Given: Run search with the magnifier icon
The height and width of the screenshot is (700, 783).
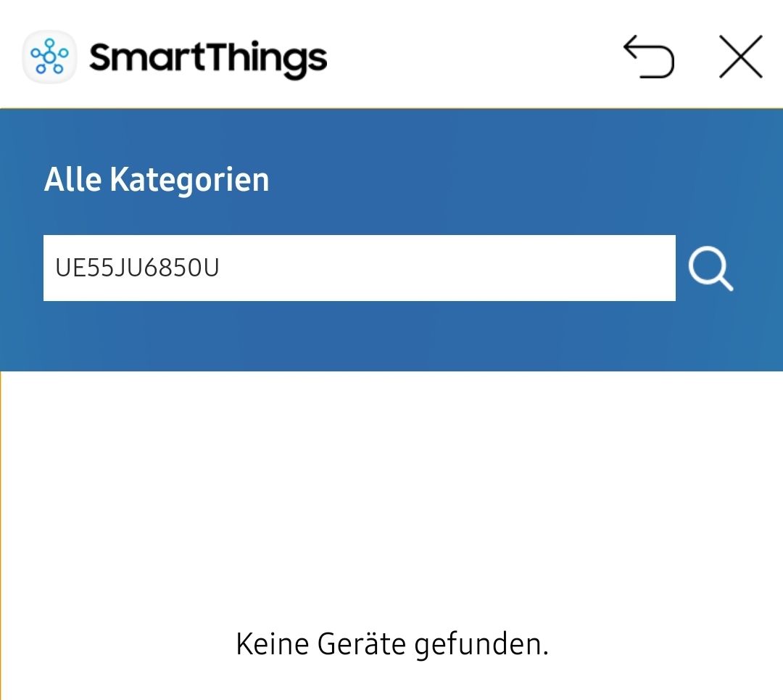Looking at the screenshot, I should (x=710, y=269).
